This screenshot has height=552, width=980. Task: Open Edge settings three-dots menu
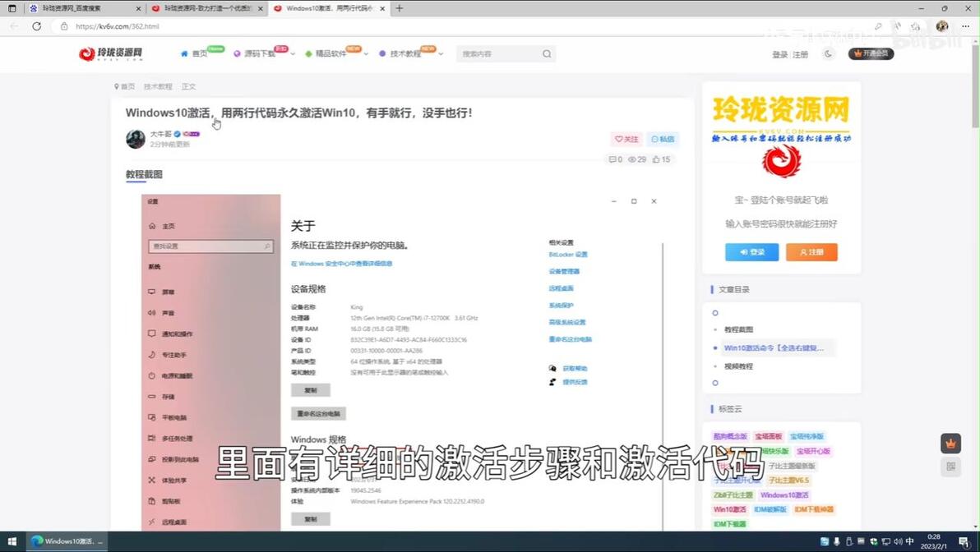(965, 26)
